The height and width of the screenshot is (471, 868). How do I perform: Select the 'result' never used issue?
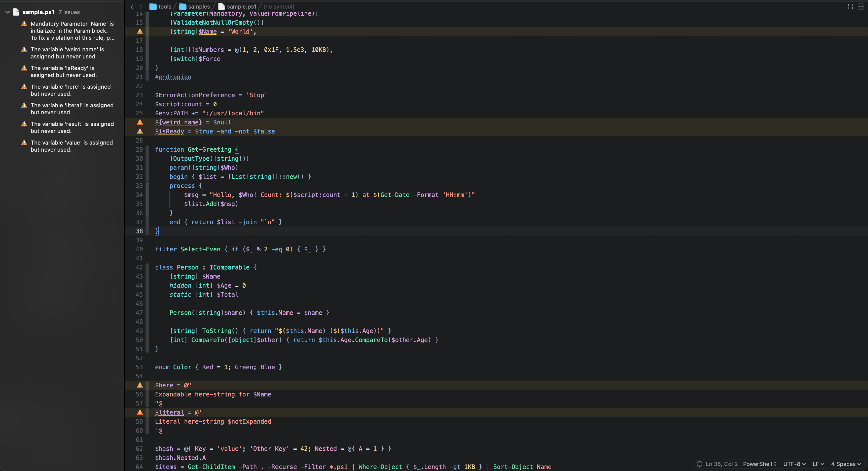67,127
